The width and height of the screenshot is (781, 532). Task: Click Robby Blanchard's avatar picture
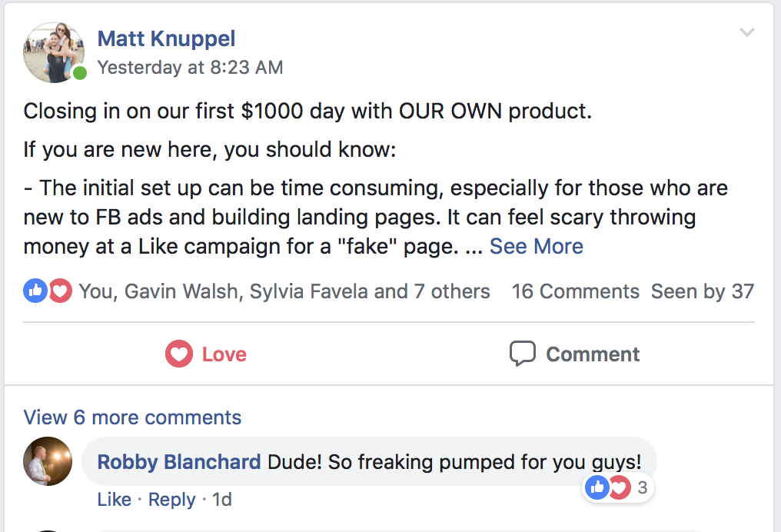click(x=48, y=462)
